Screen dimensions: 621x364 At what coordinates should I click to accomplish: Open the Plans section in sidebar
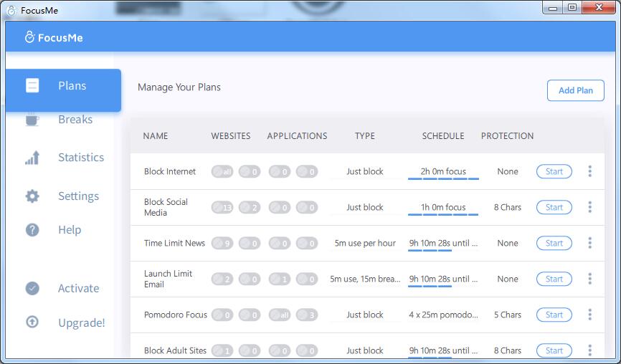(63, 90)
